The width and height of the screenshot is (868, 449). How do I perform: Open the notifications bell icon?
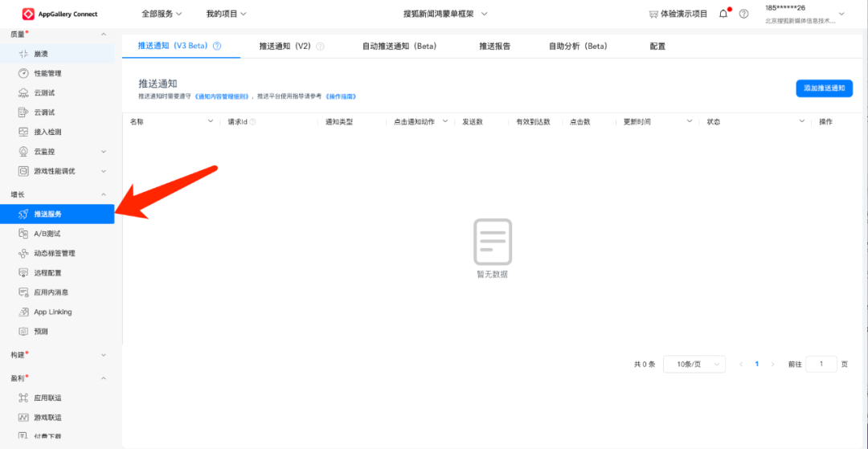724,14
